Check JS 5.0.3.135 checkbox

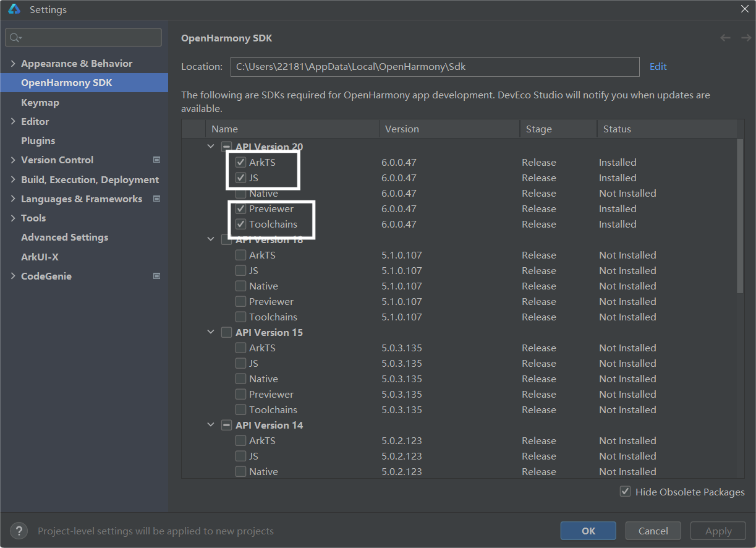(241, 363)
